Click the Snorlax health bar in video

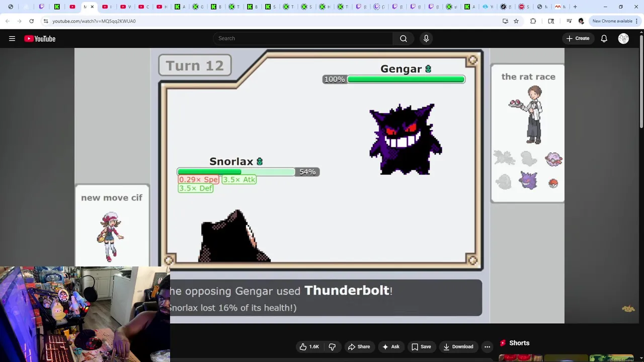pyautogui.click(x=236, y=172)
